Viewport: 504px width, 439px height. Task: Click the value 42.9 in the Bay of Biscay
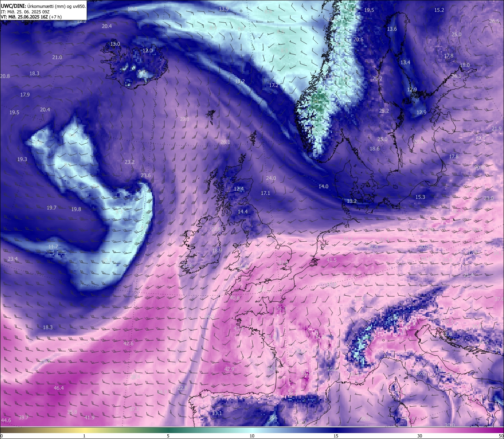click(229, 369)
